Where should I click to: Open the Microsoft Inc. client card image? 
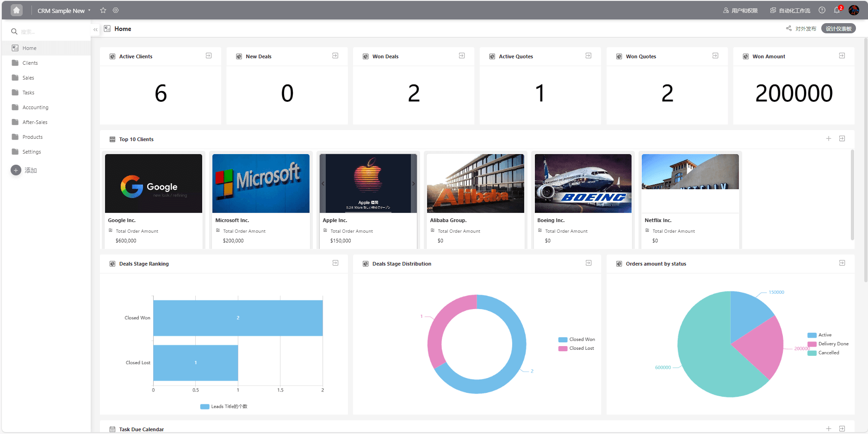(261, 183)
